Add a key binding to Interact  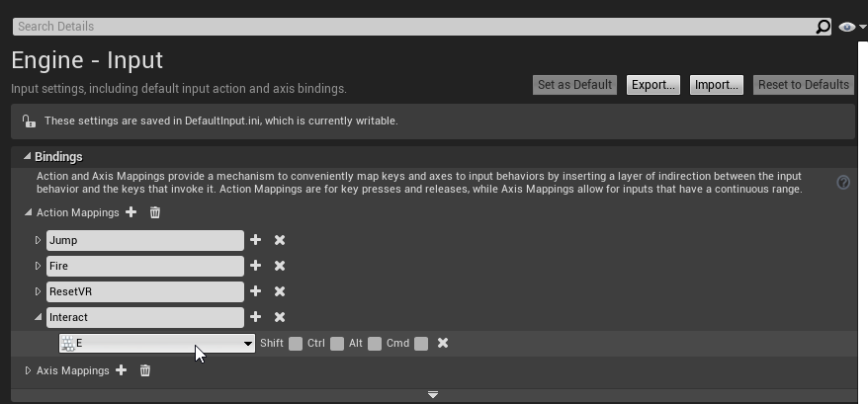(255, 316)
